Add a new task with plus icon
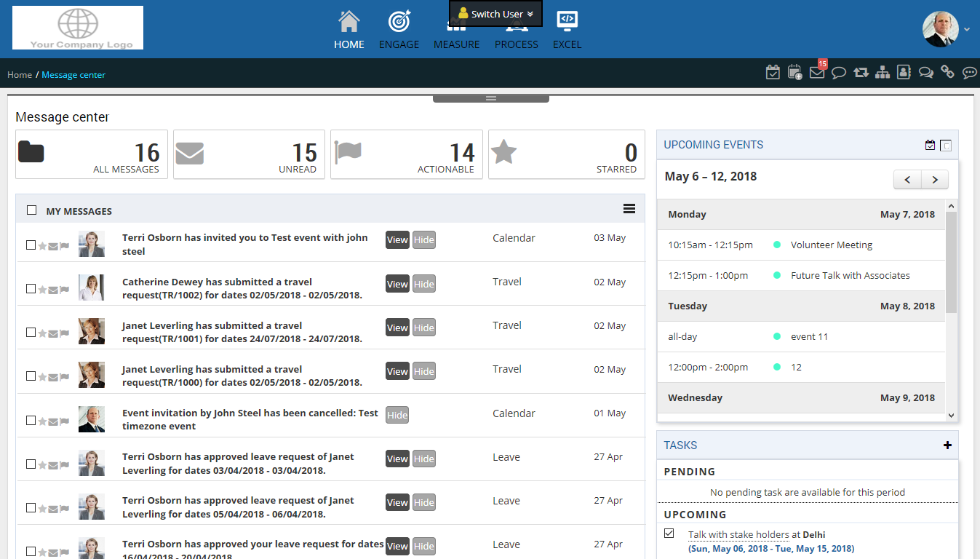Screen dimensions: 980x559 tap(947, 445)
